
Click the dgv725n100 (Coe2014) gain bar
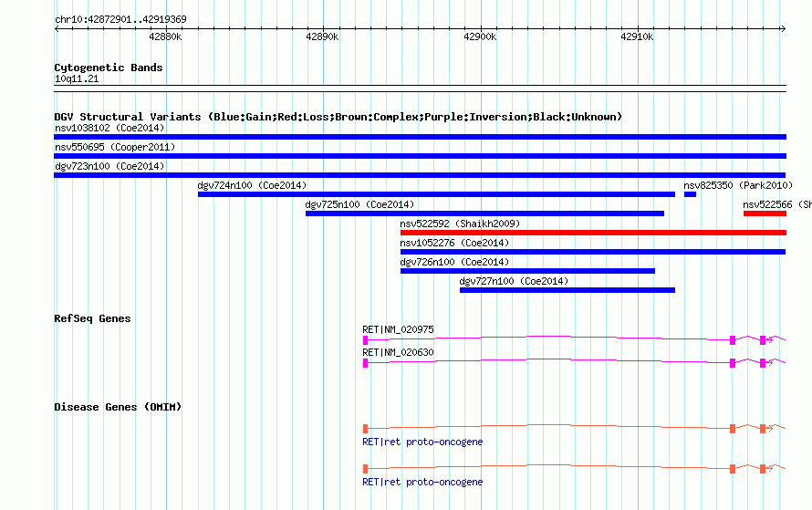(484, 213)
